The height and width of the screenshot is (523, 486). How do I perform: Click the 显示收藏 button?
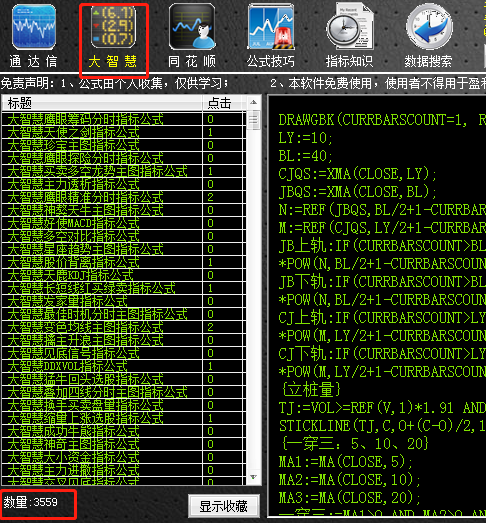click(224, 506)
